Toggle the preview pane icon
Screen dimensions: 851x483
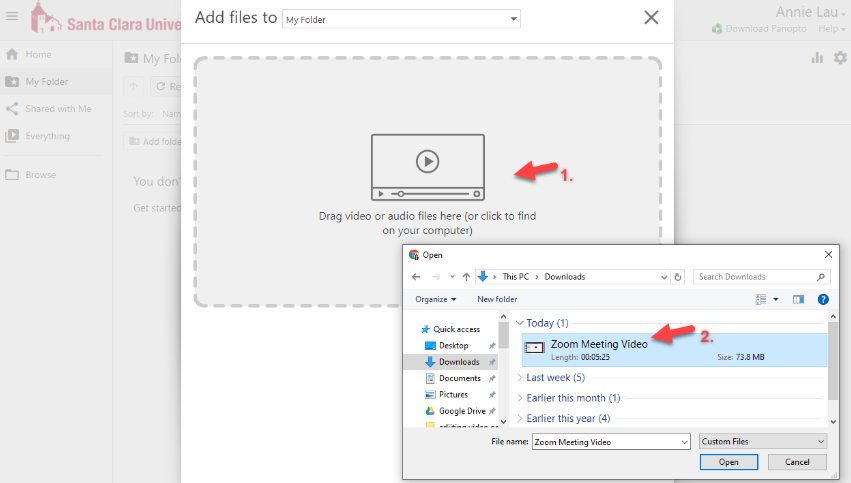pos(798,299)
